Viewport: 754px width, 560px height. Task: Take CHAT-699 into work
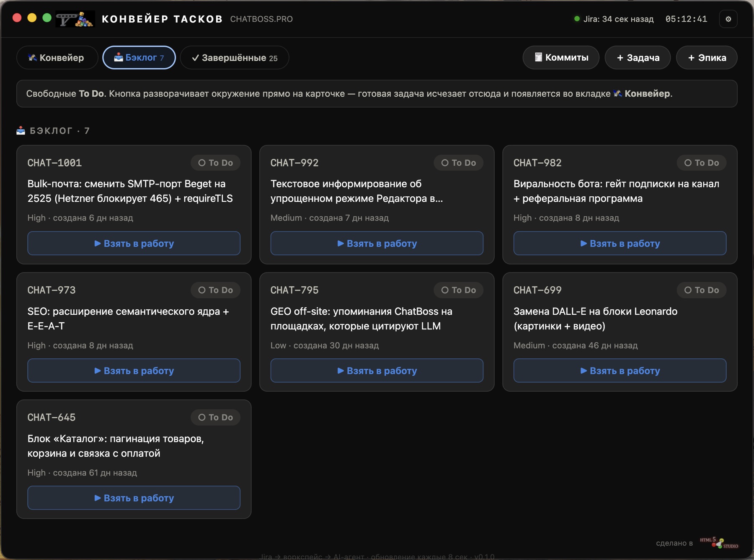(620, 370)
